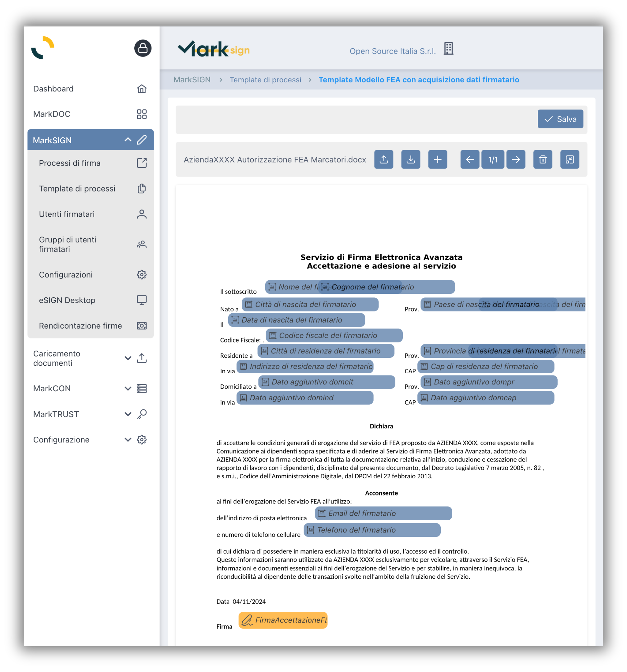Click Rendicontazione firme banknote icon
This screenshot has height=672, width=627.
point(142,325)
